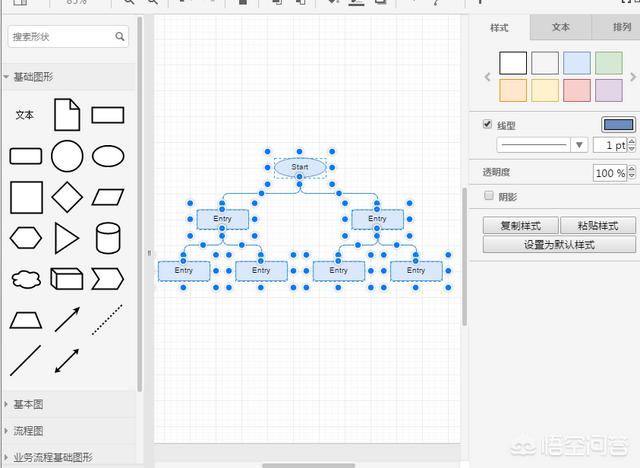640x468 pixels.
Task: Enable the 阴影 shadow checkbox
Action: pyautogui.click(x=488, y=196)
